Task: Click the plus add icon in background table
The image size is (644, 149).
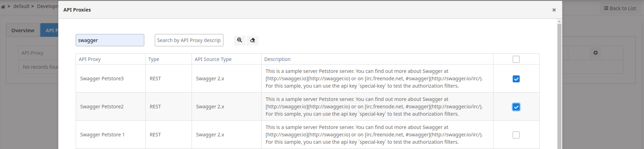Action: (595, 53)
